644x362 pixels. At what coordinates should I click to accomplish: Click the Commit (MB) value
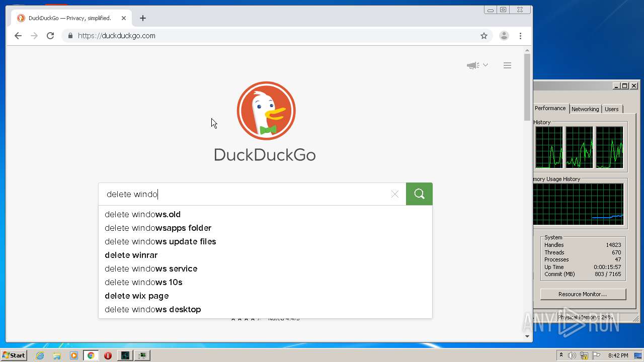click(x=608, y=274)
